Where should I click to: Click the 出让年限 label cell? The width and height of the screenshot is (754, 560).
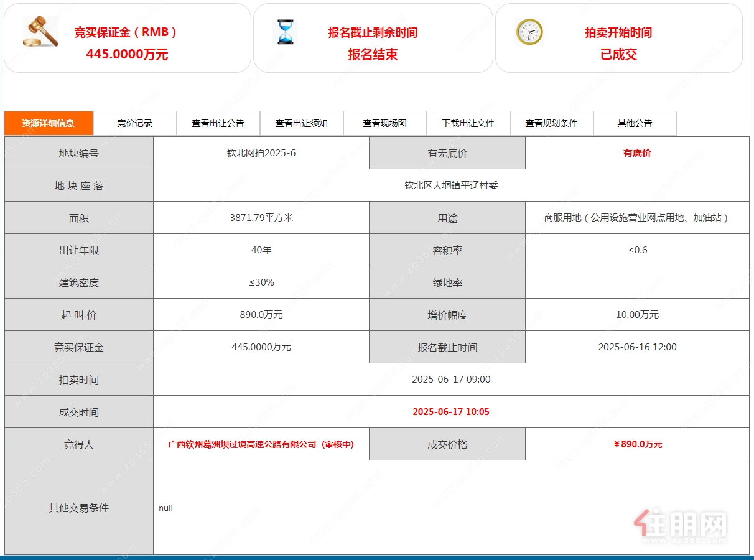tap(79, 250)
